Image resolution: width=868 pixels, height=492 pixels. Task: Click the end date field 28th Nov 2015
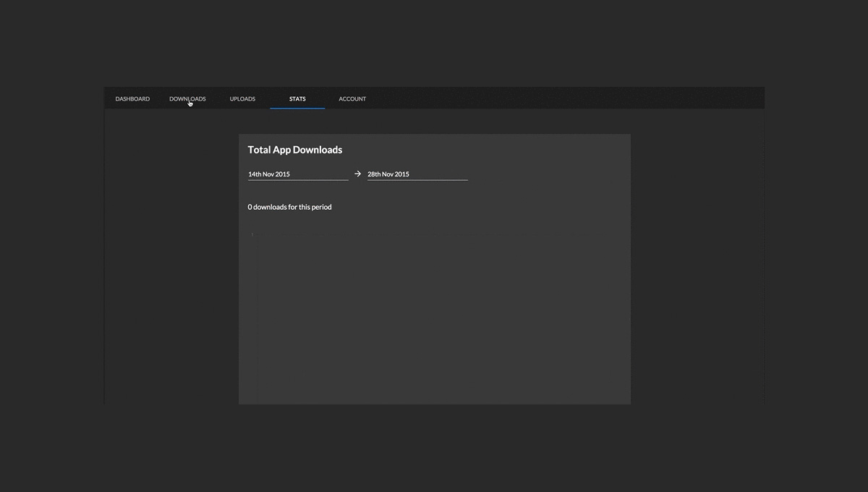coord(417,174)
